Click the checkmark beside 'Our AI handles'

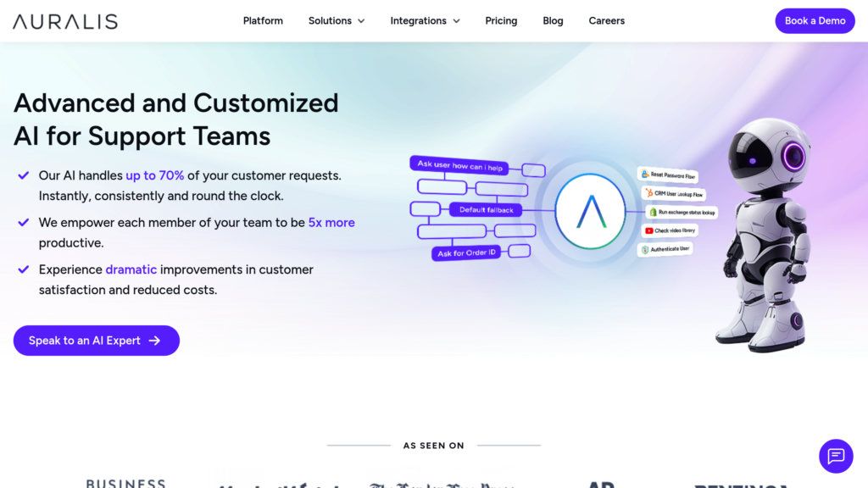tap(23, 175)
